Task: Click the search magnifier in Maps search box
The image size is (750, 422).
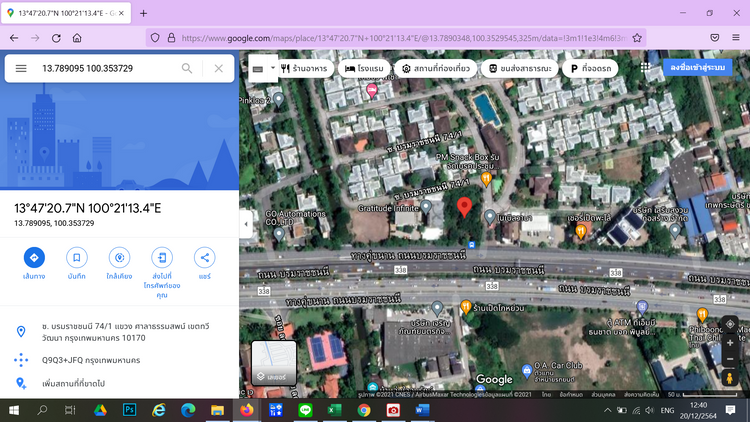Action: (x=187, y=68)
